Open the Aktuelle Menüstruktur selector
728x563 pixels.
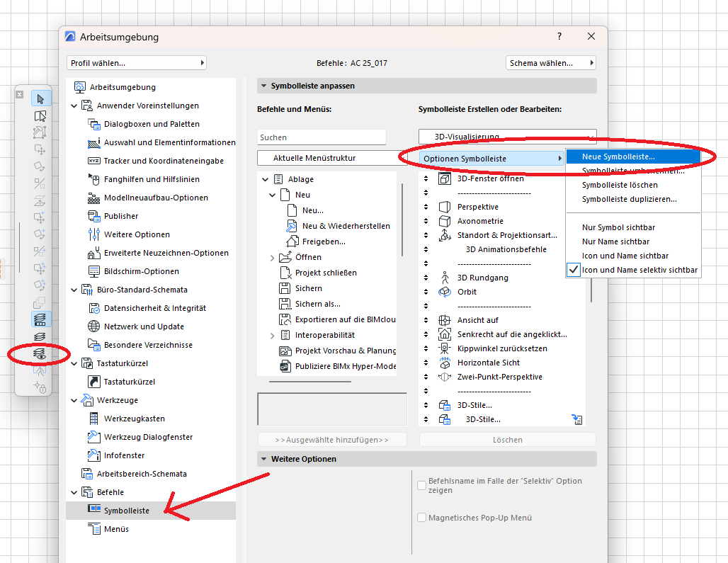click(332, 158)
